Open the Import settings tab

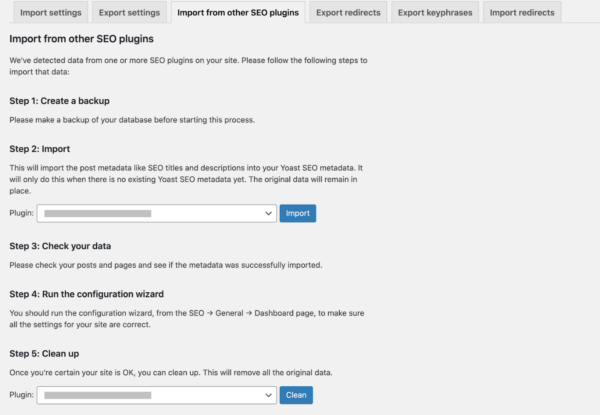click(48, 12)
